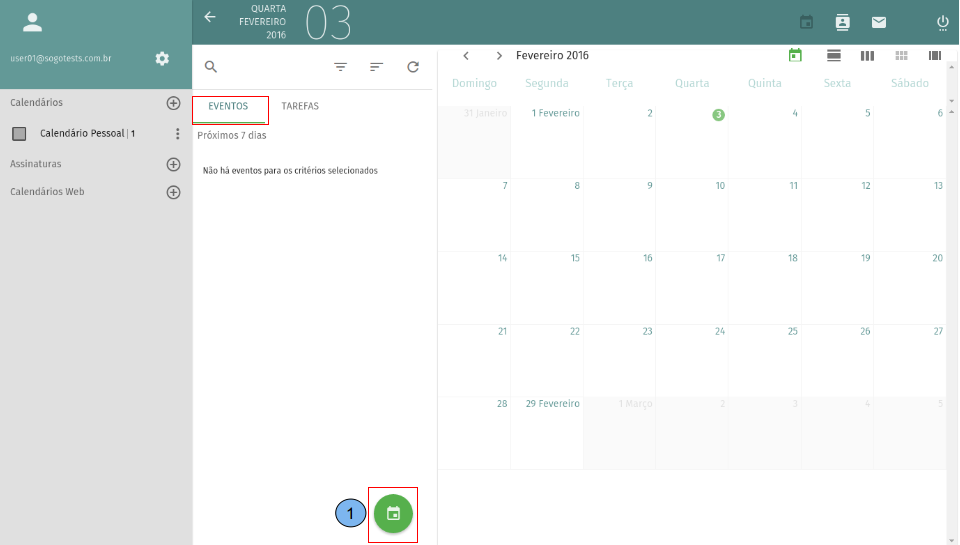Toggle Calendário Pessoal checkbox
The height and width of the screenshot is (545, 960).
pos(19,134)
